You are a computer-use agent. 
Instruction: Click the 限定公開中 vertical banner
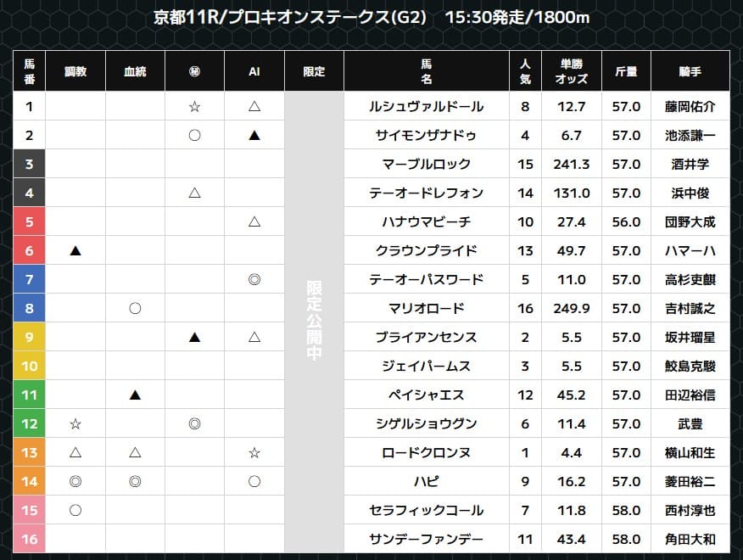point(314,322)
